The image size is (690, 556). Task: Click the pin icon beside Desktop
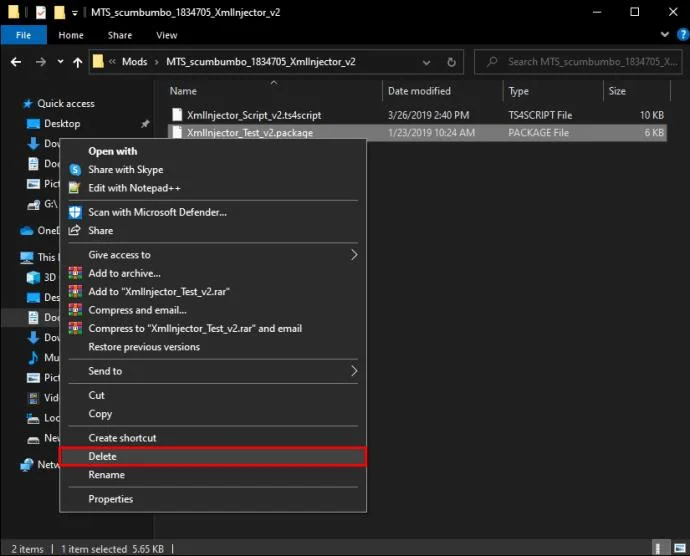(x=145, y=124)
